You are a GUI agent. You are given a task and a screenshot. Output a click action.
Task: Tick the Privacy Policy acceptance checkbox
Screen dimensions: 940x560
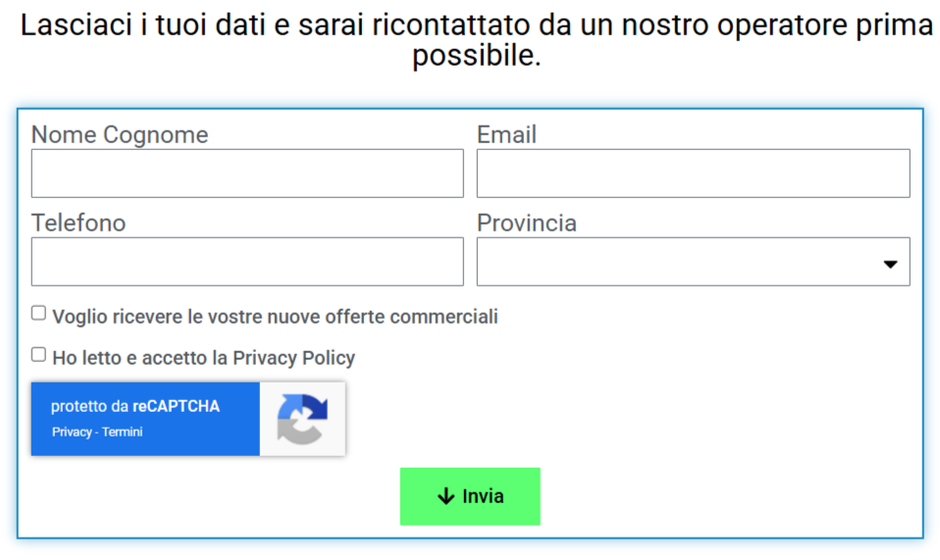click(39, 355)
